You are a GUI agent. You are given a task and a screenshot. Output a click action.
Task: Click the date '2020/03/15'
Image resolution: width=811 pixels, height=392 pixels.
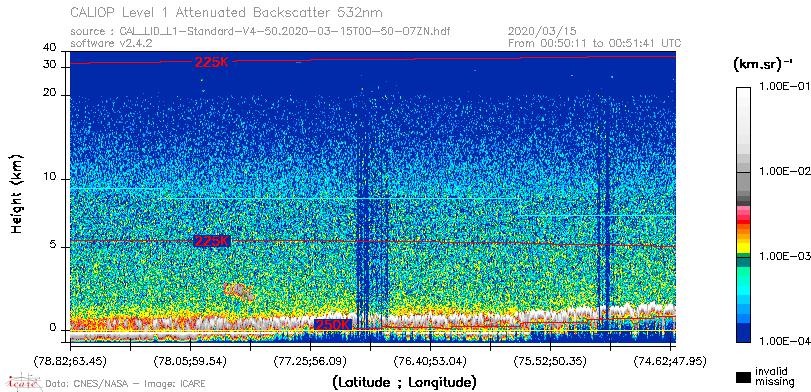pyautogui.click(x=542, y=32)
